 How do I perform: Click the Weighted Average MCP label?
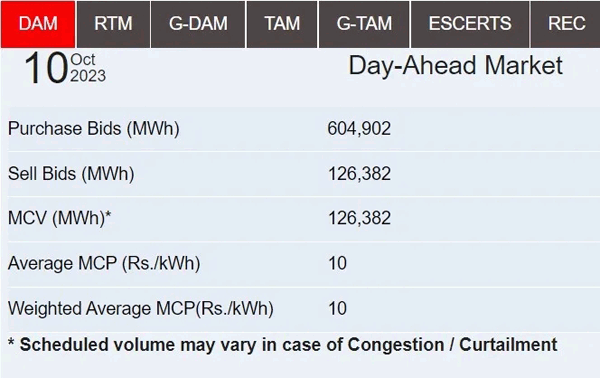click(x=141, y=309)
